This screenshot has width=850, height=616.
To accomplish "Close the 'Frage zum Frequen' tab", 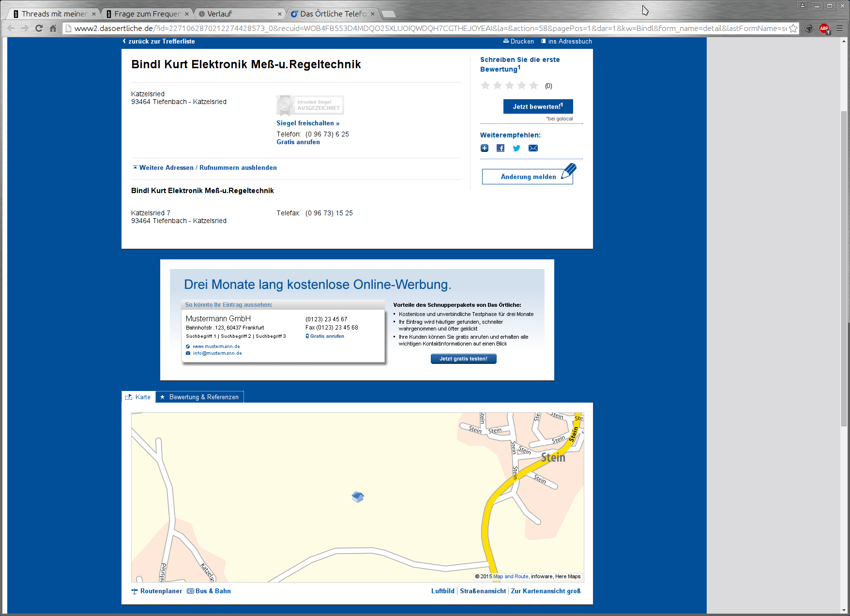I will (187, 14).
